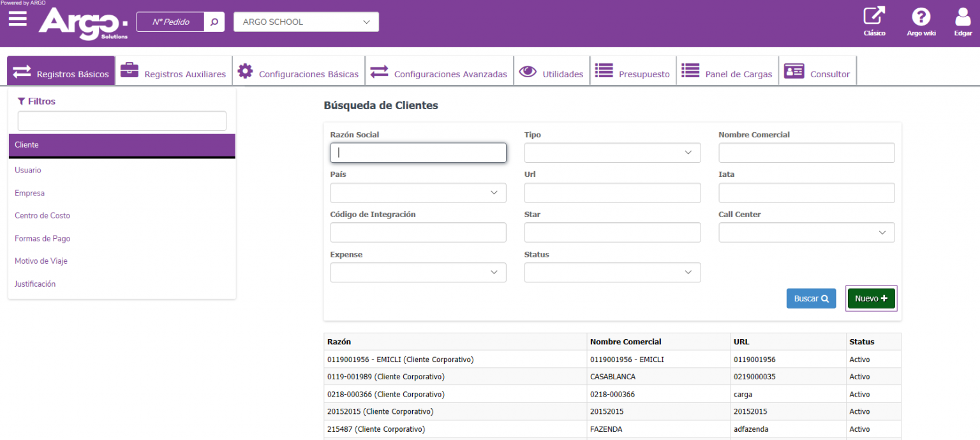Click the Filtros funnel icon
The image size is (980, 440).
(20, 101)
